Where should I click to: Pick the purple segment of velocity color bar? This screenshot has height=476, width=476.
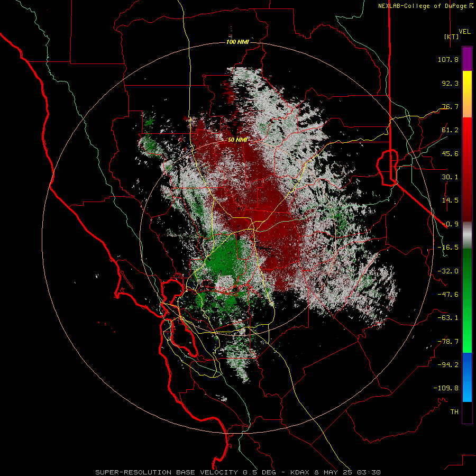tap(467, 59)
